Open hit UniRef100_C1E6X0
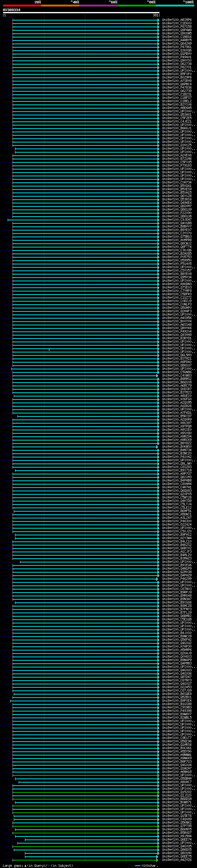Viewport: 197px width, 868px height. (176, 23)
